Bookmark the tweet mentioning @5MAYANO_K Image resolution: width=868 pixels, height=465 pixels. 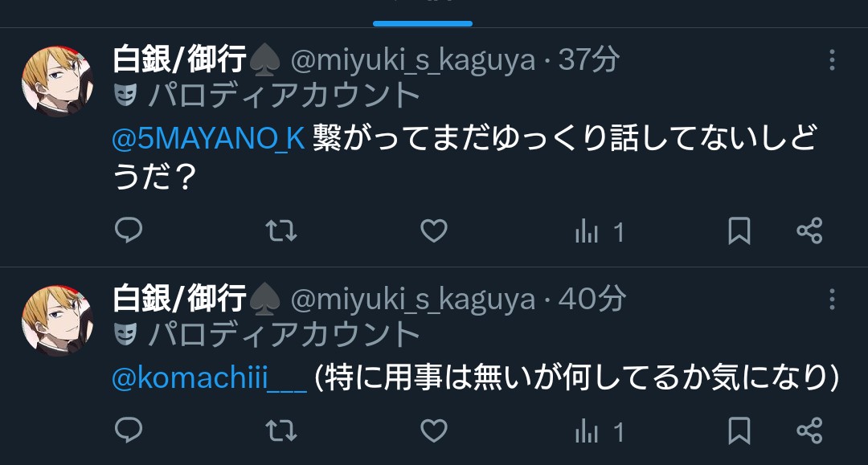[x=739, y=230]
